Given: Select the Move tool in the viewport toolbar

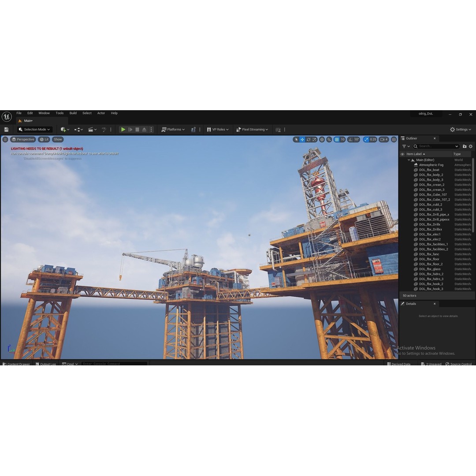Looking at the screenshot, I should tap(302, 139).
